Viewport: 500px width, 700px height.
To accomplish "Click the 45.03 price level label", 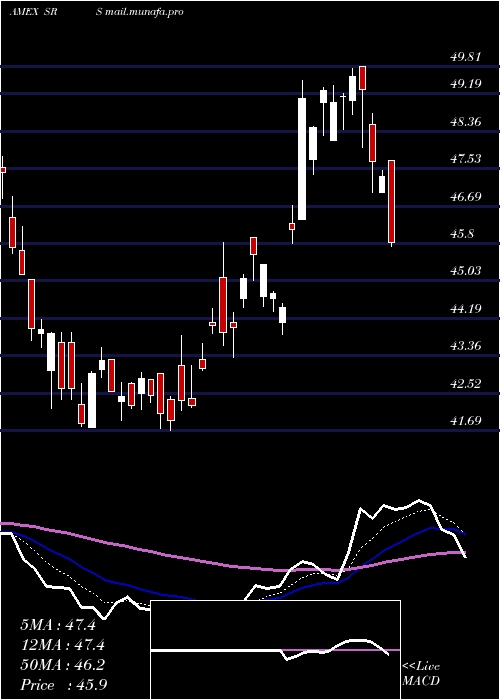I will (x=464, y=271).
